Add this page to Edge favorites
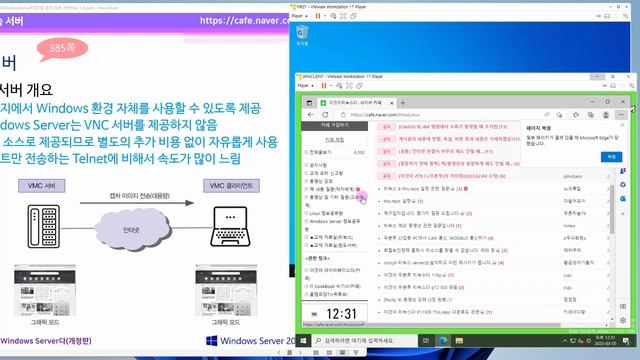This screenshot has width=640, height=360. tap(560, 115)
